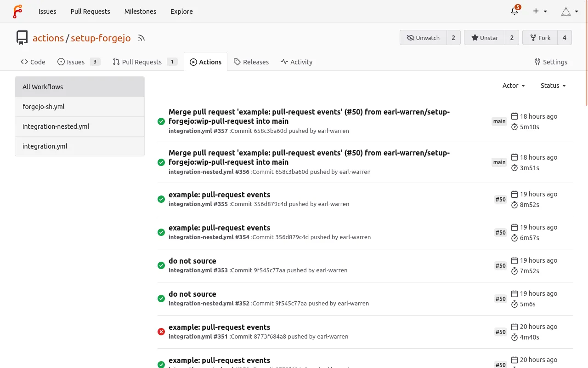The width and height of the screenshot is (588, 368).
Task: Switch to the Code tab
Action: pos(33,62)
